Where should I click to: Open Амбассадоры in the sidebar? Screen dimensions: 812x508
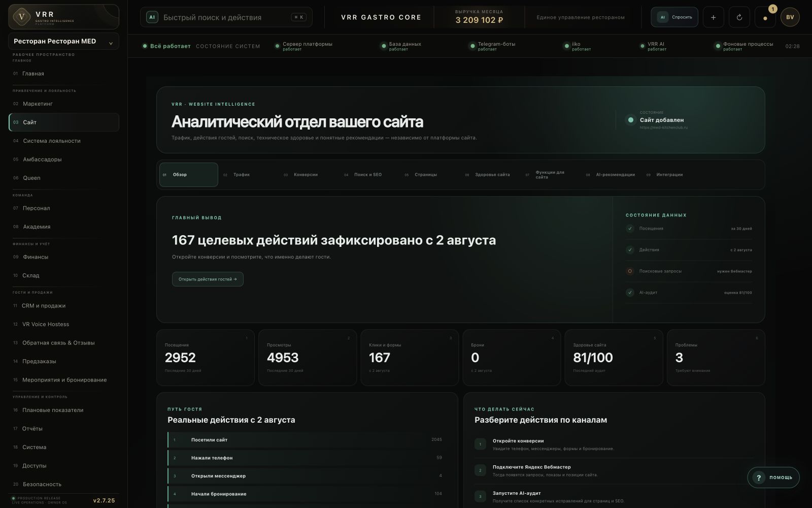63,160
